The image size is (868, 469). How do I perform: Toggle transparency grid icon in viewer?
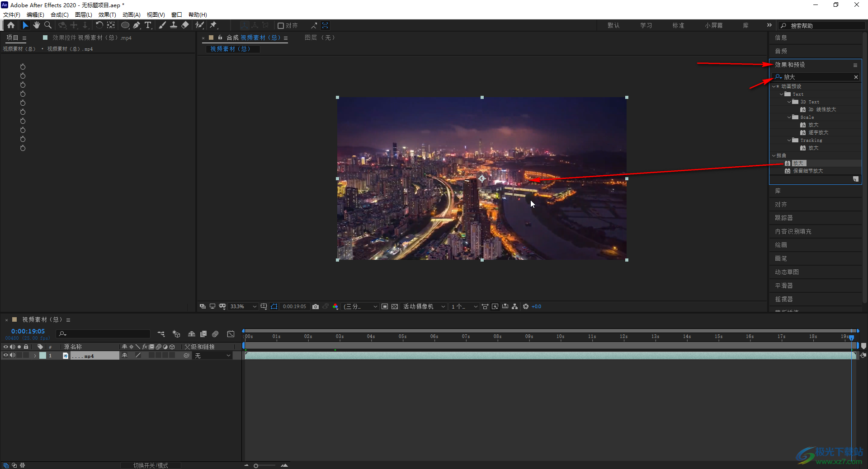(395, 306)
